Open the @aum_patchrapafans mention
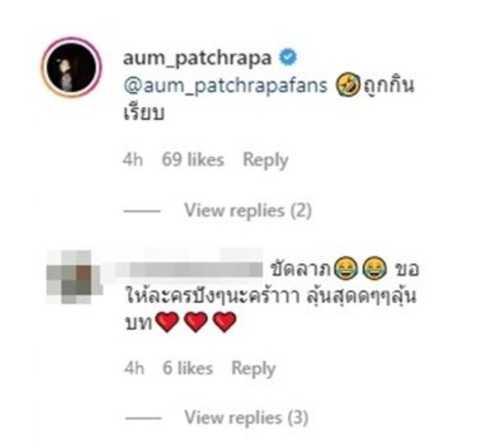 pyautogui.click(x=225, y=86)
